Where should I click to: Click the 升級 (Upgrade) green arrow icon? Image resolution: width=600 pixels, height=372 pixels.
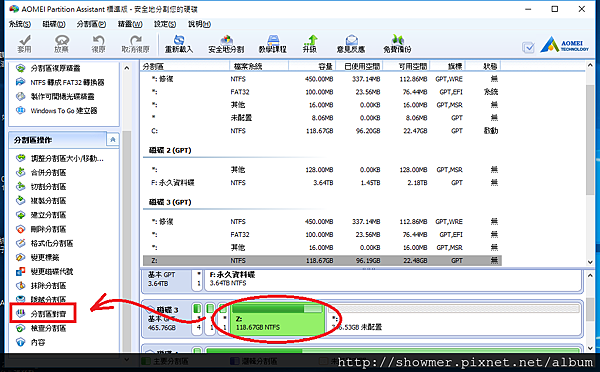pos(310,44)
